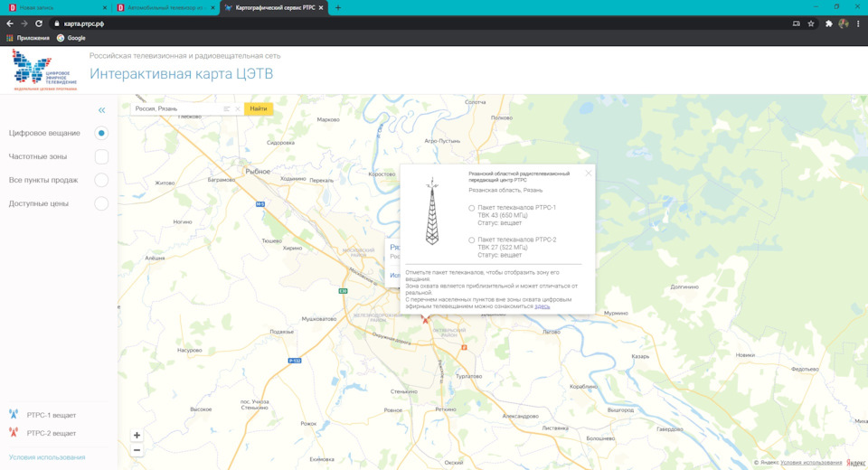The image size is (868, 470).
Task: Open Условия использования link in sidebar
Action: click(x=47, y=457)
